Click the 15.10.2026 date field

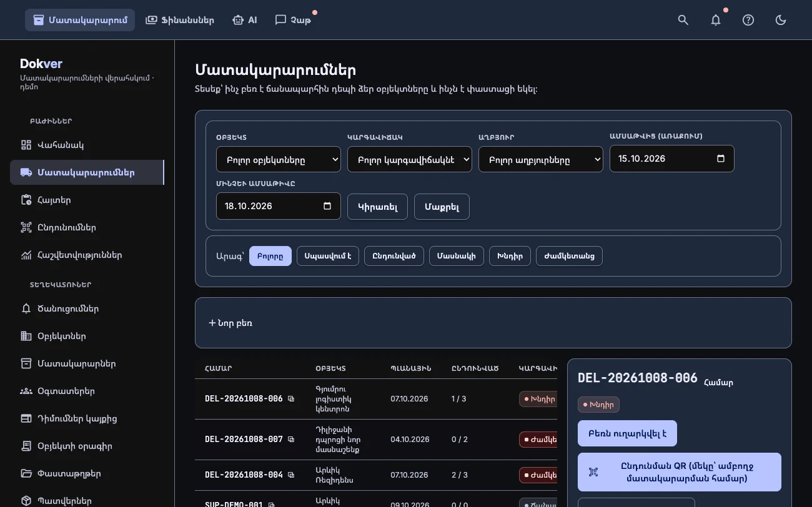pyautogui.click(x=672, y=159)
